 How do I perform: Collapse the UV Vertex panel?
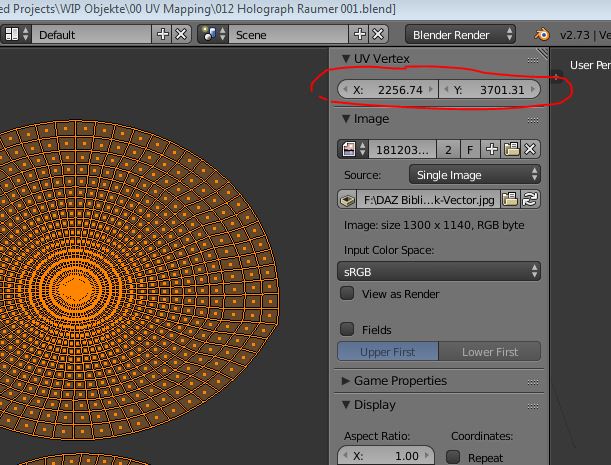(x=346, y=59)
